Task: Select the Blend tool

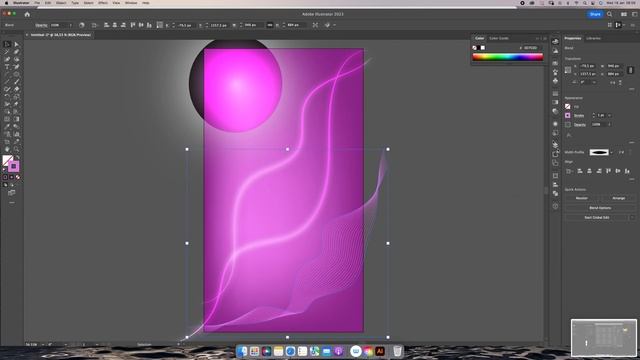Action: pyautogui.click(x=16, y=127)
